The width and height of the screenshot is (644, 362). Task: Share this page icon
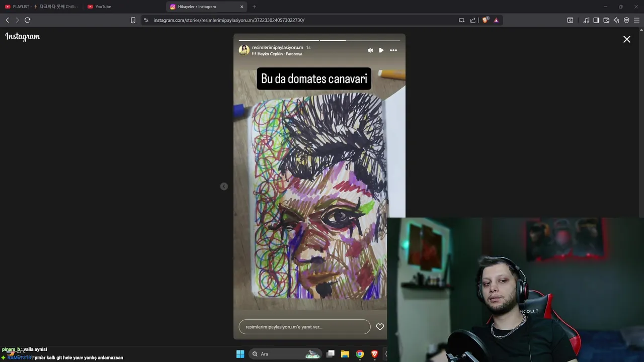click(473, 20)
